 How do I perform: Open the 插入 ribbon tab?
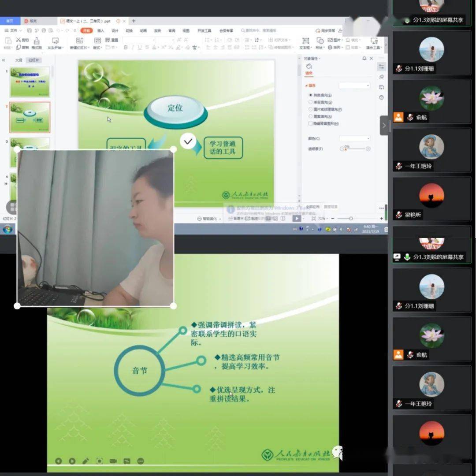click(100, 30)
